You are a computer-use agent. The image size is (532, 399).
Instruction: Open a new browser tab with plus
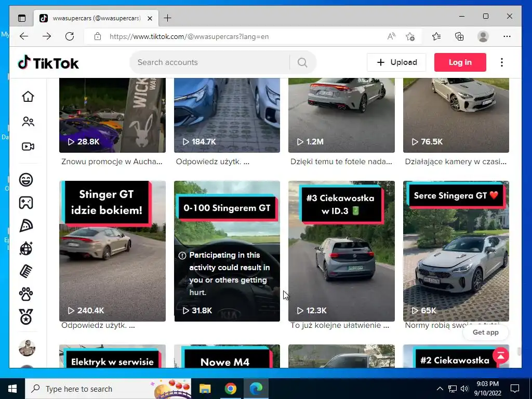[x=168, y=18]
